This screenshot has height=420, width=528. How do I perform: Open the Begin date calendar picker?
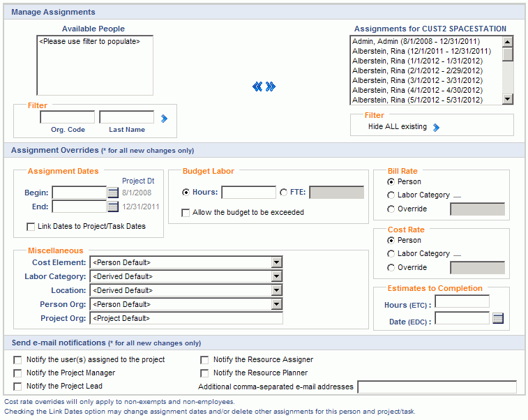pyautogui.click(x=113, y=193)
